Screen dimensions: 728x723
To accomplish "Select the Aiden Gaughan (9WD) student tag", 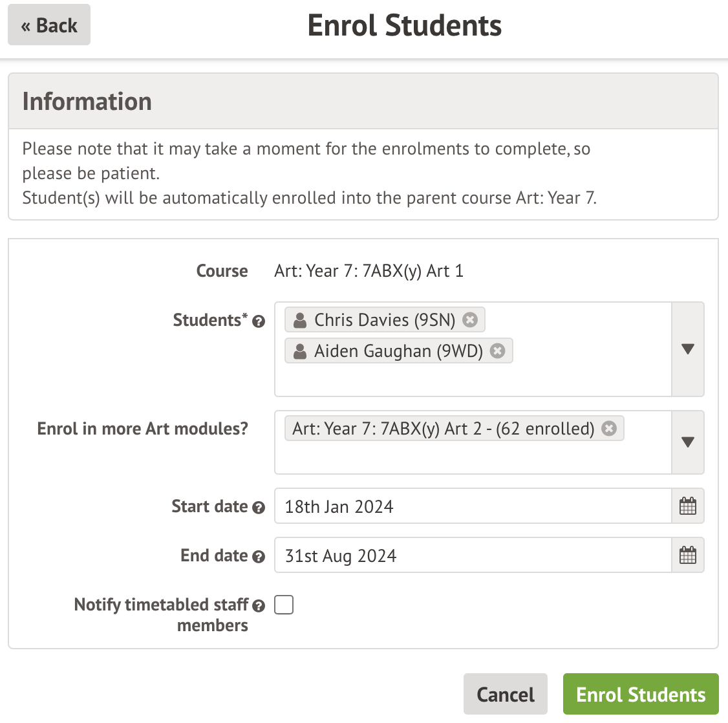I will [x=397, y=351].
